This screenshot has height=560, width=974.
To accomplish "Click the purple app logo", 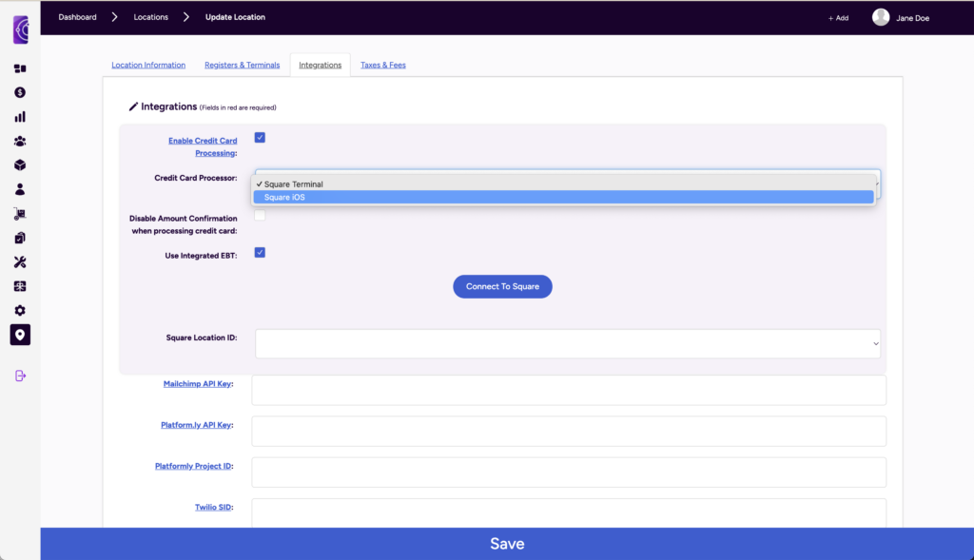I will 21,29.
